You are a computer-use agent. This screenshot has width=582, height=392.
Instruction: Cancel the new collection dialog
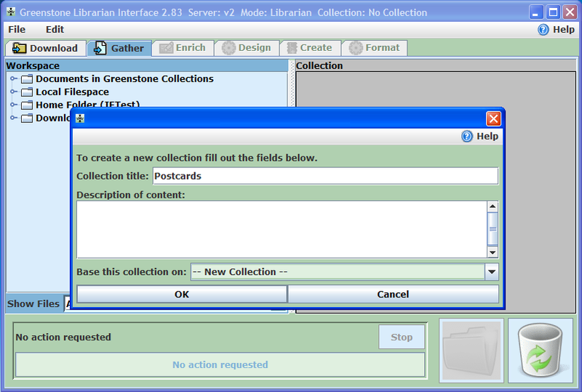[393, 295]
